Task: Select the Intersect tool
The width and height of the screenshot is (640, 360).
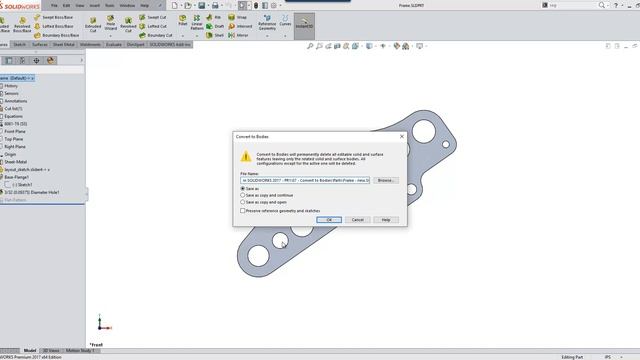Action: (x=240, y=26)
